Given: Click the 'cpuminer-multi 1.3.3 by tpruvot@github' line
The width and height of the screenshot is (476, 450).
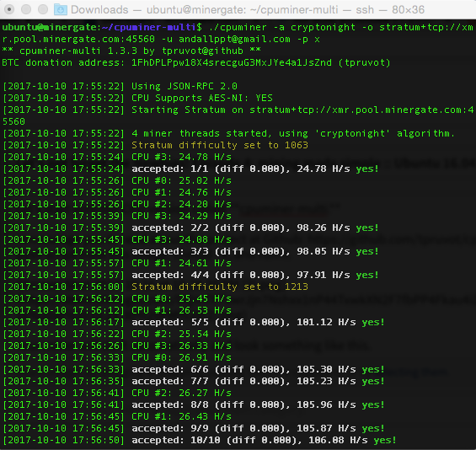Looking at the screenshot, I should (131, 51).
